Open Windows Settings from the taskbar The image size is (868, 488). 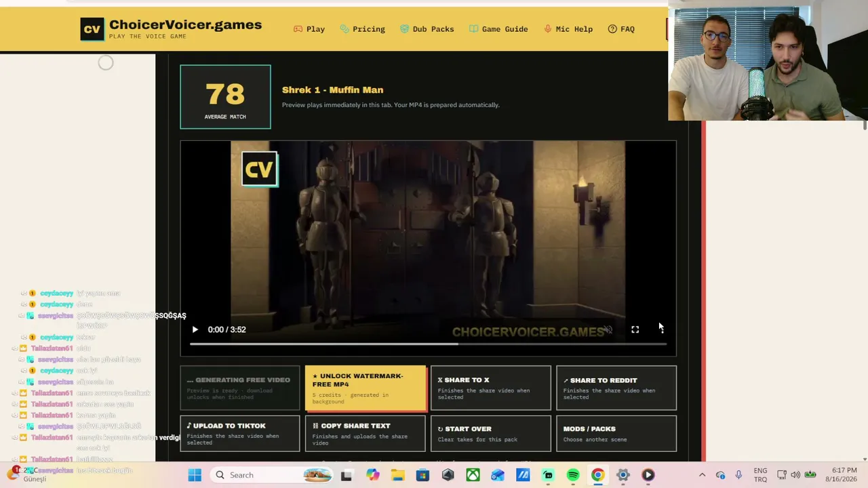pyautogui.click(x=623, y=475)
